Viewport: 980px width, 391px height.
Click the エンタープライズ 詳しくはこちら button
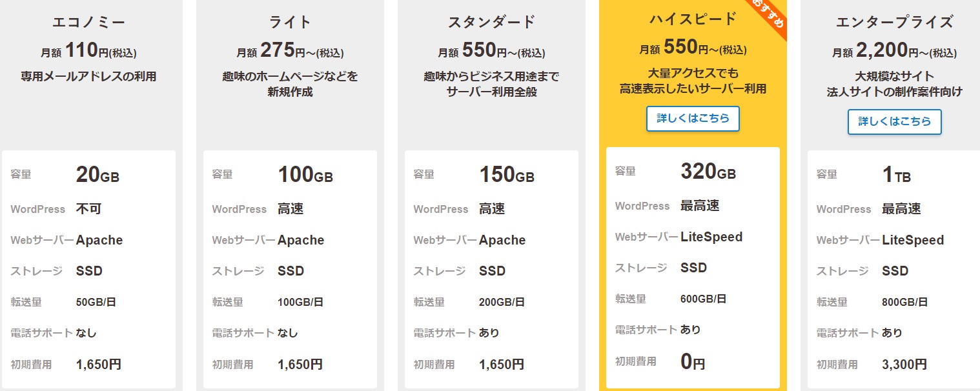[894, 122]
